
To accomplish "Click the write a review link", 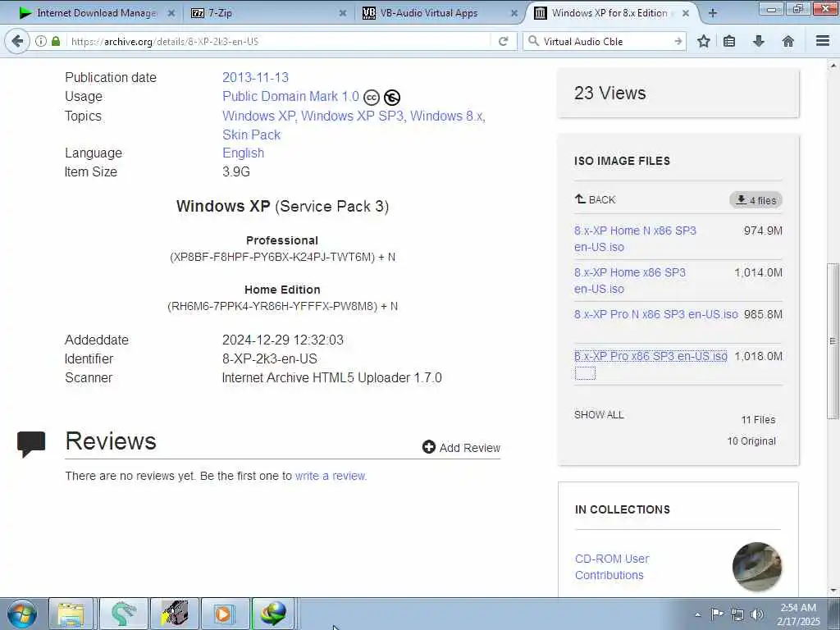I will 330,476.
